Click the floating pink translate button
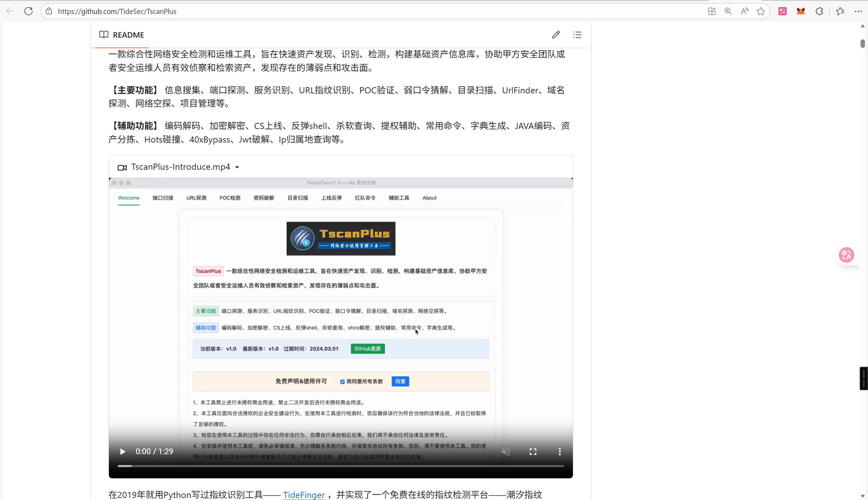 pyautogui.click(x=846, y=255)
